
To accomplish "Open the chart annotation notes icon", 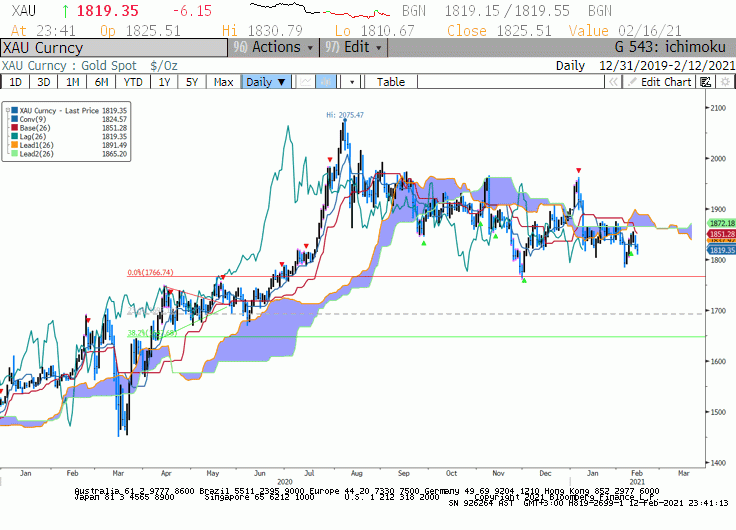I will pyautogui.click(x=705, y=82).
